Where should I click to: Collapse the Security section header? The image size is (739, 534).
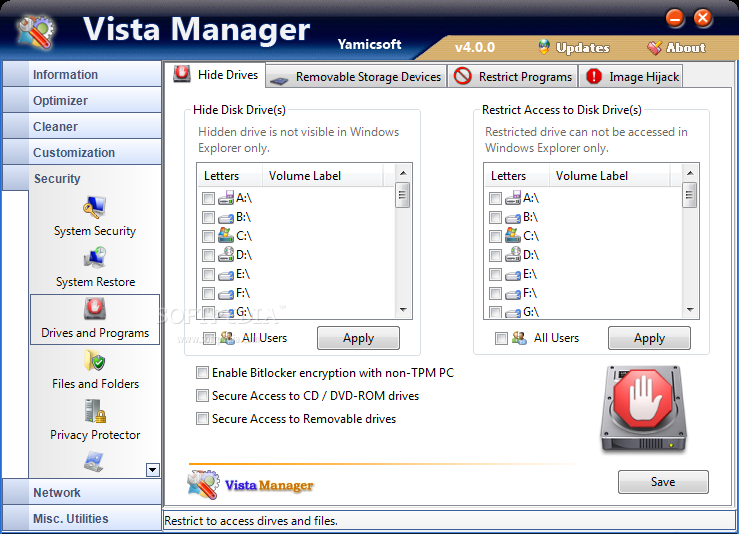pos(82,178)
